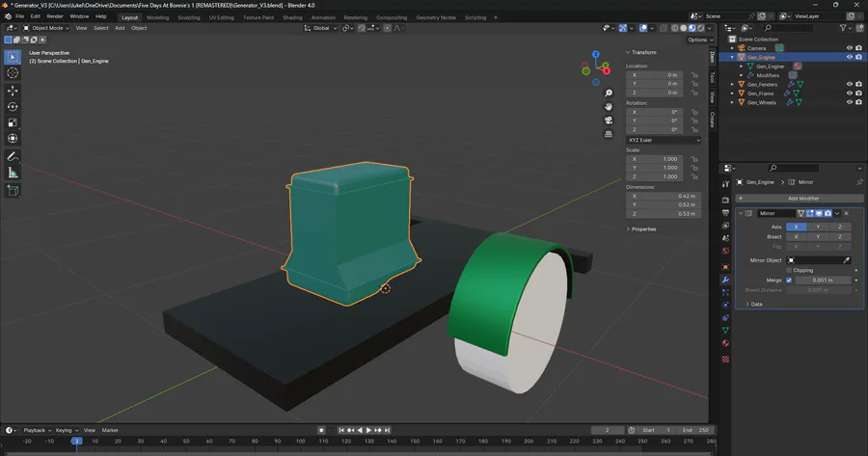868x456 pixels.
Task: Select the Add Cube tool
Action: (x=13, y=191)
